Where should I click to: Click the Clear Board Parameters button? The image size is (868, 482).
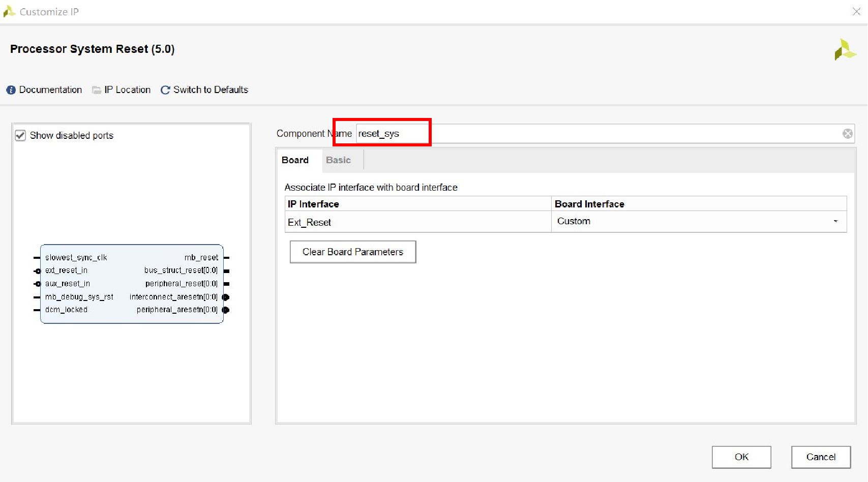click(x=353, y=252)
